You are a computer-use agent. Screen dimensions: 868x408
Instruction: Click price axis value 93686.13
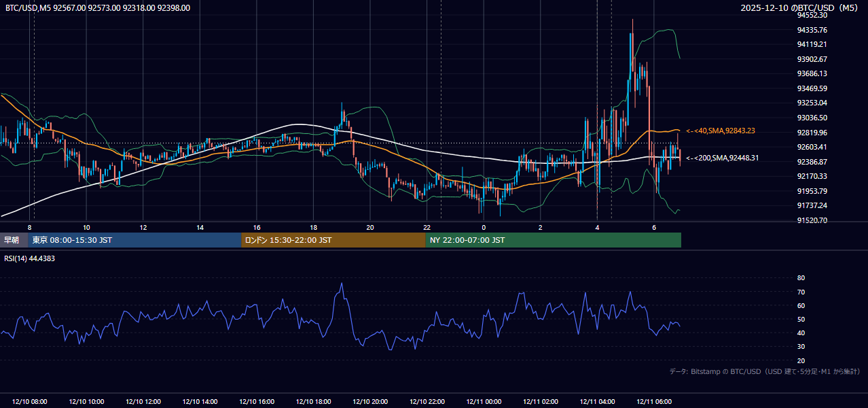coord(812,73)
